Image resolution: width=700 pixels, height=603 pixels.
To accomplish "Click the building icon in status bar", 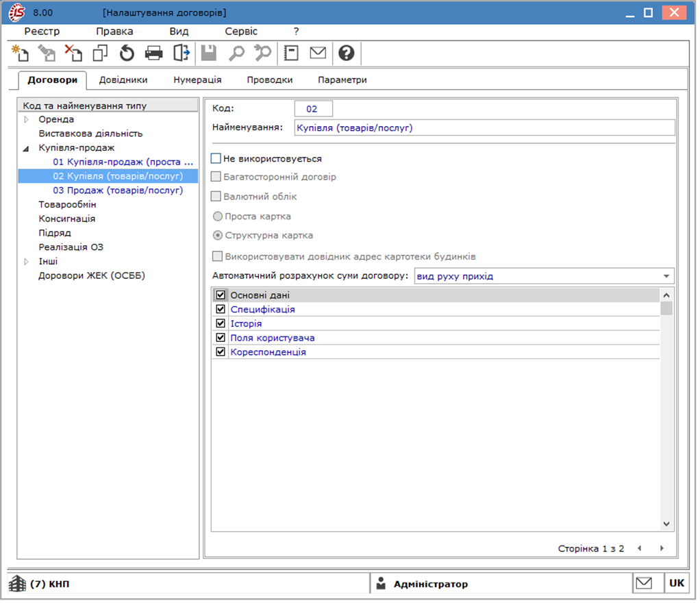I will click(17, 583).
